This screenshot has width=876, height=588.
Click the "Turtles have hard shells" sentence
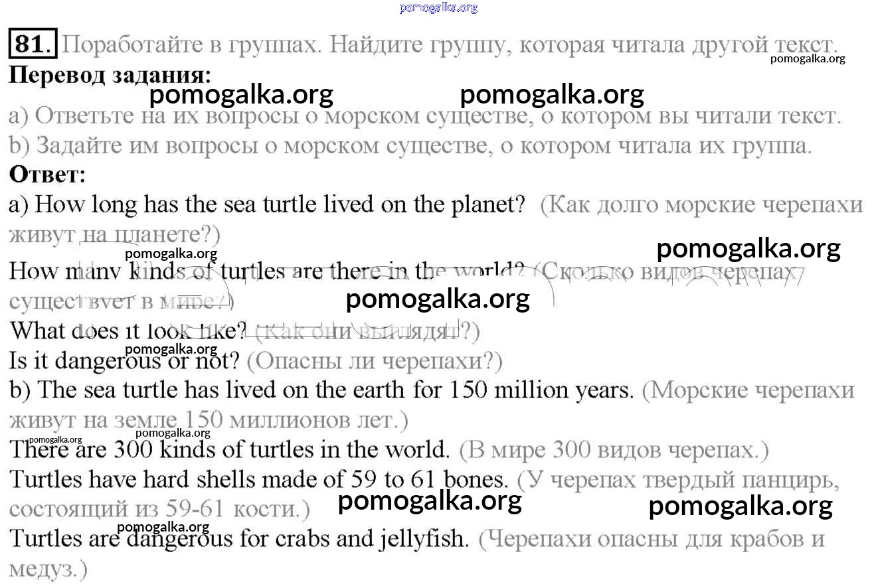[x=259, y=479]
